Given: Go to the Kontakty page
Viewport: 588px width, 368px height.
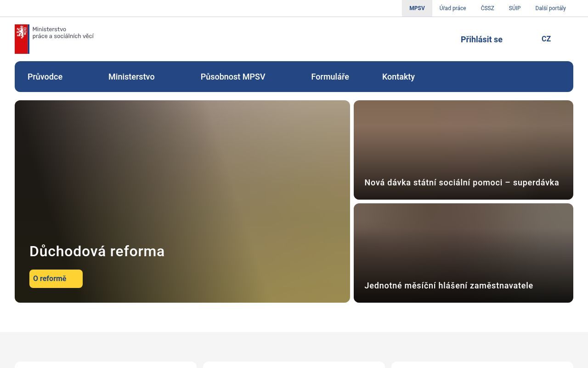Looking at the screenshot, I should (398, 77).
